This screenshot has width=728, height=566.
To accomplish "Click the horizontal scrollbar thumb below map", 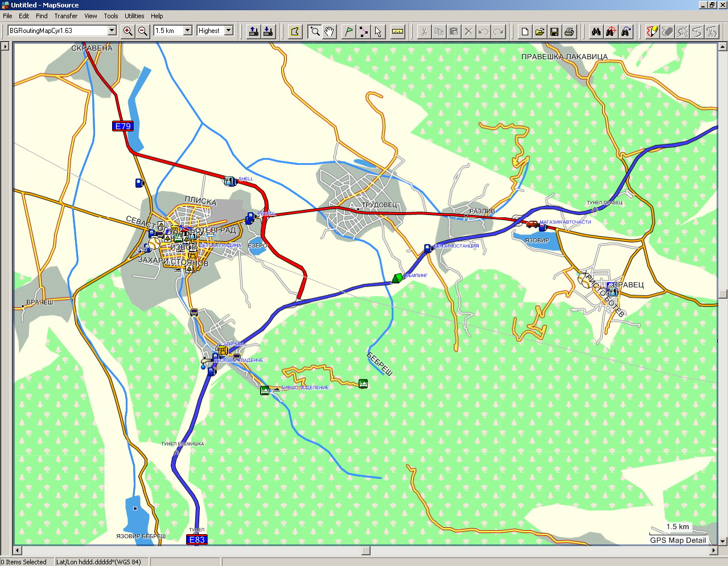I will 366,550.
